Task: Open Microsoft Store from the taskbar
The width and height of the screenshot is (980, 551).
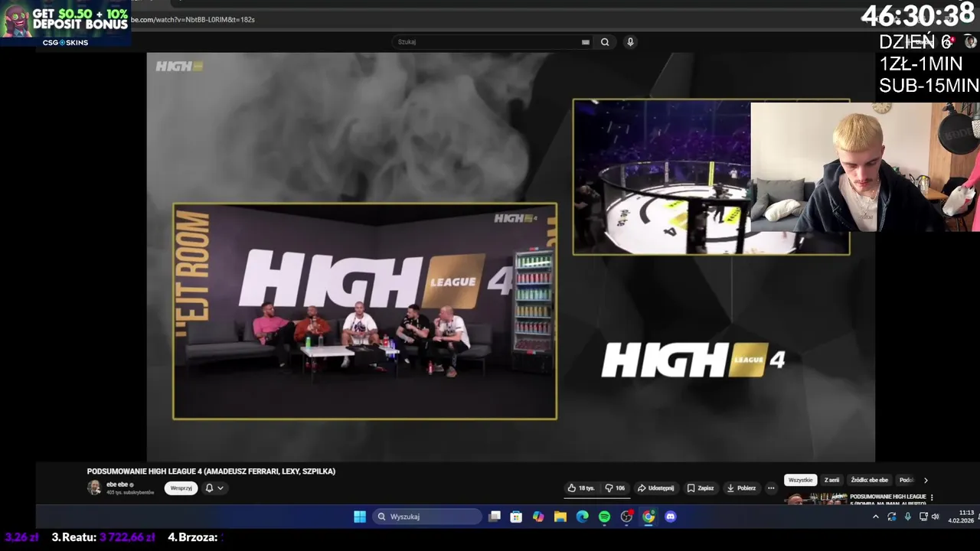Action: pos(516,517)
